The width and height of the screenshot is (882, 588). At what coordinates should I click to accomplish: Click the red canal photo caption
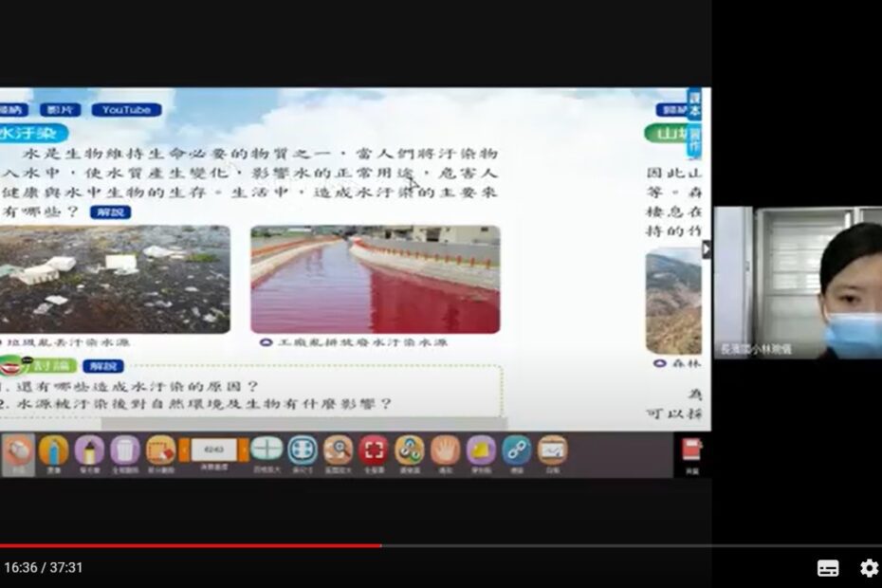coord(363,342)
